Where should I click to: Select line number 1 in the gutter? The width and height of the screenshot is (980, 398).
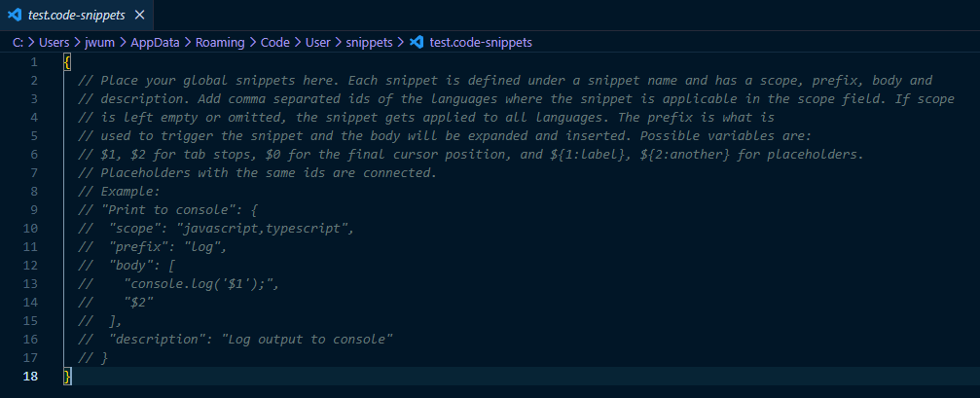pyautogui.click(x=34, y=61)
